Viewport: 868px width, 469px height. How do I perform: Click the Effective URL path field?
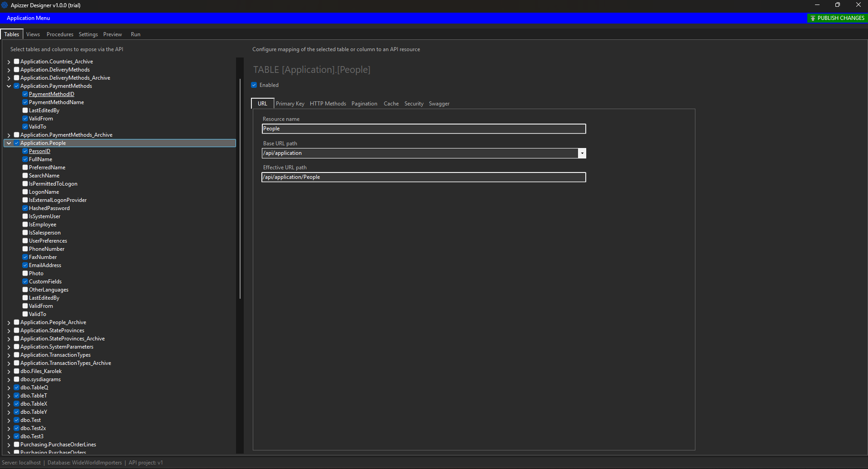pos(424,177)
